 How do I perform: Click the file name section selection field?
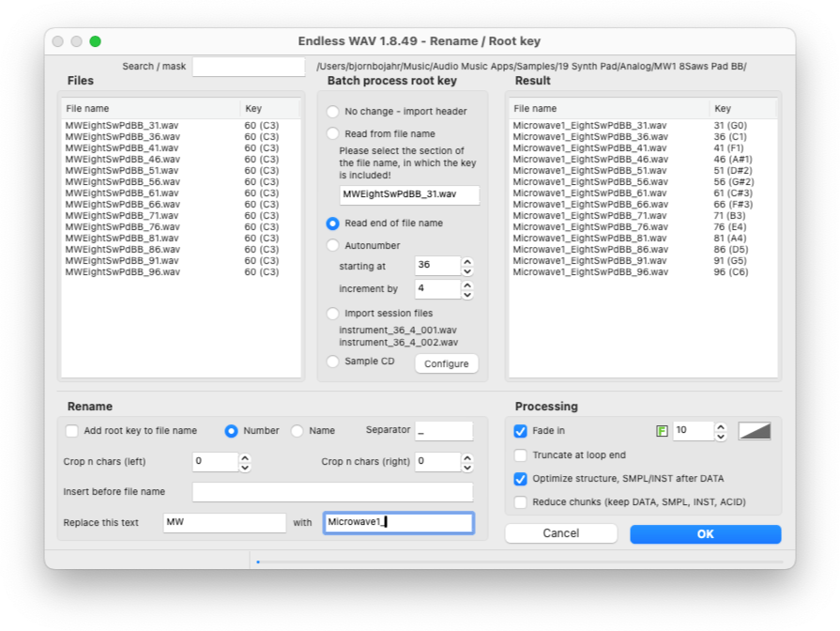[x=409, y=194]
